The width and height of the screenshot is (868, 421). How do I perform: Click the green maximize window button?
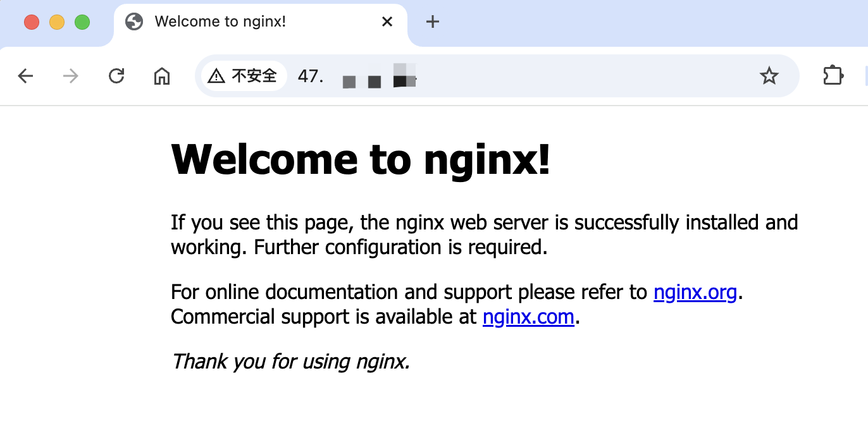tap(82, 22)
